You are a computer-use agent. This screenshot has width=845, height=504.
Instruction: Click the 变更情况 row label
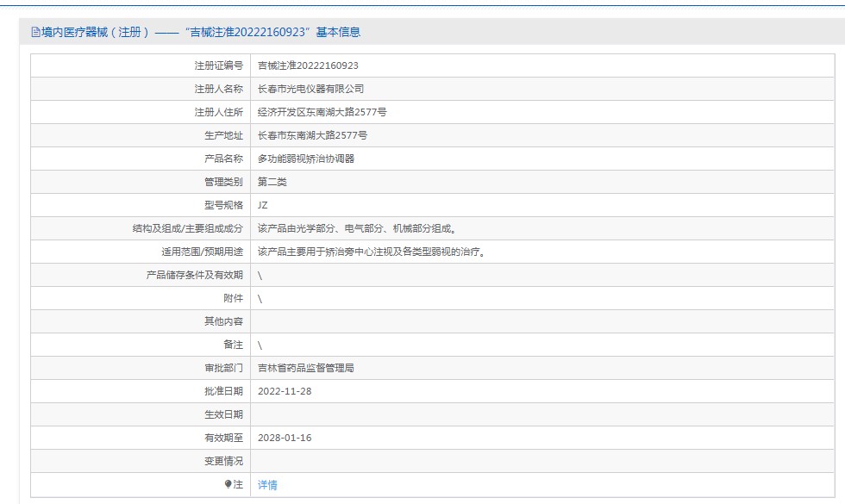coord(223,461)
